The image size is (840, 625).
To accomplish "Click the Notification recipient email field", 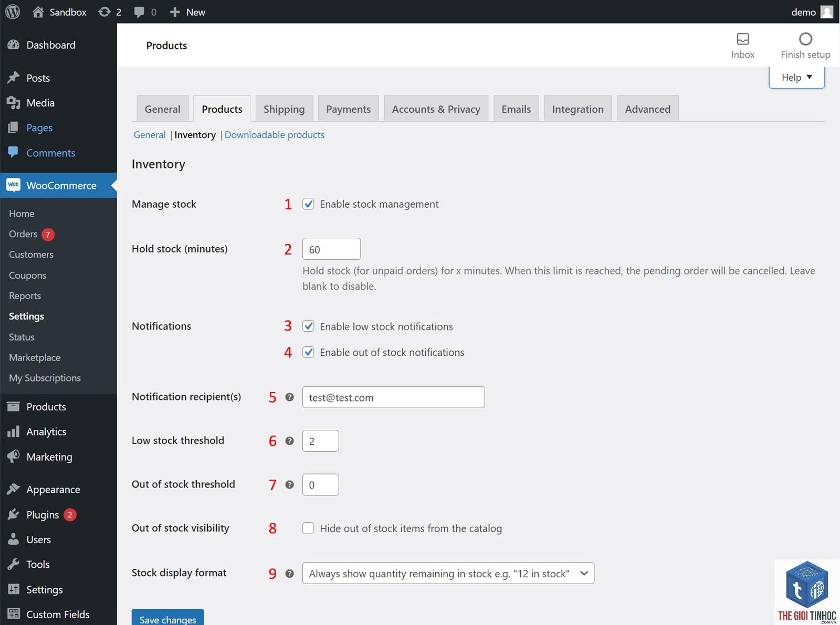I will click(x=393, y=397).
